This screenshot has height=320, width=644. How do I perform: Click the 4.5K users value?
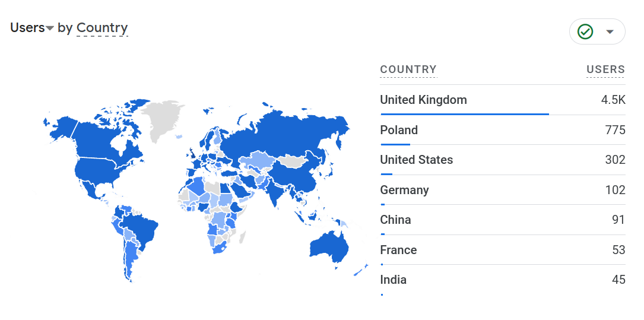613,100
